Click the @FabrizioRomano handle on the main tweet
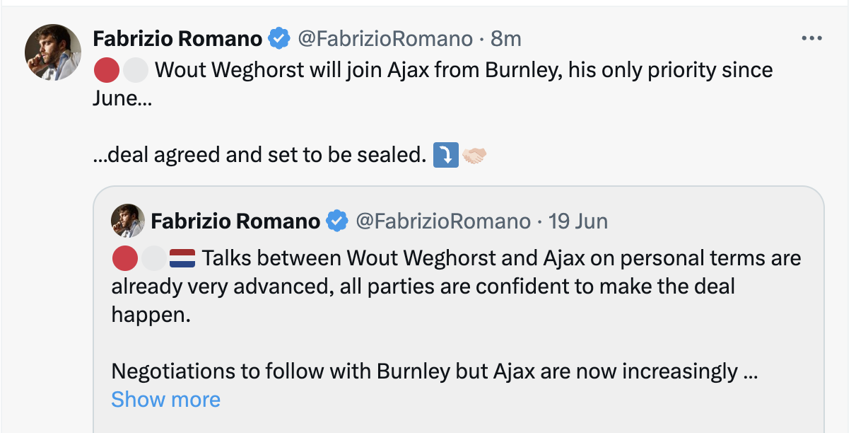Image resolution: width=868 pixels, height=433 pixels. [385, 38]
